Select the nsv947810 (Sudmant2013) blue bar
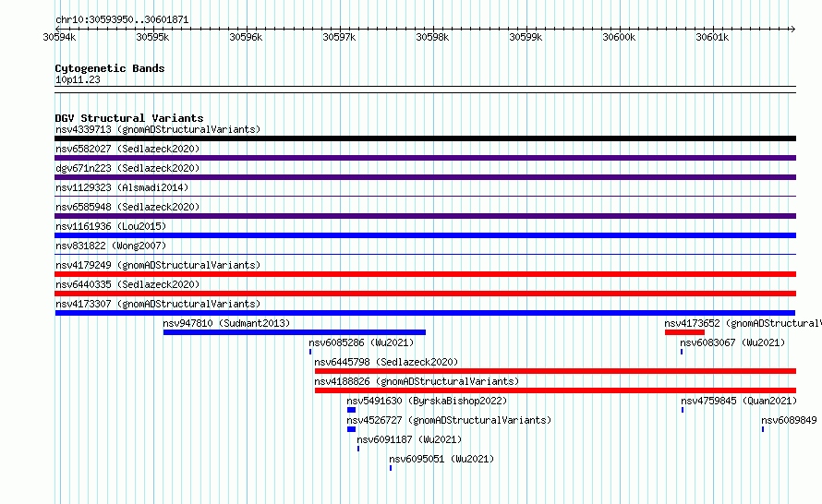 pyautogui.click(x=295, y=332)
